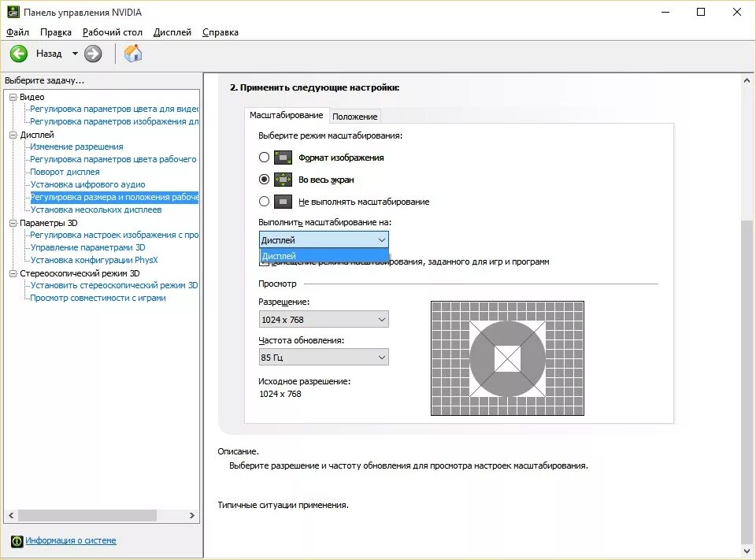Click the NVIDIA app icon in title bar
756x560 pixels.
[13, 12]
